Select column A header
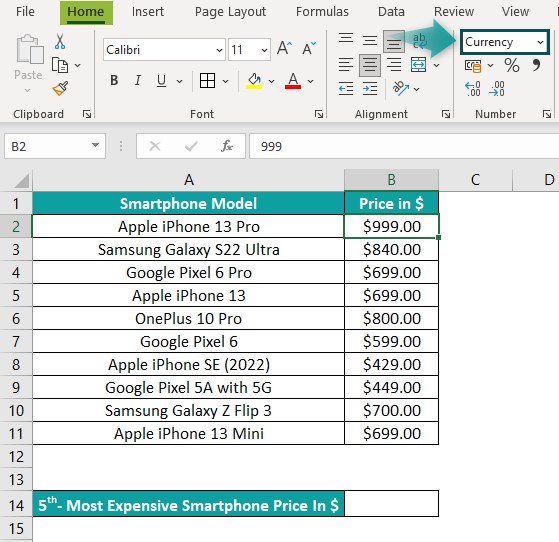 point(189,180)
